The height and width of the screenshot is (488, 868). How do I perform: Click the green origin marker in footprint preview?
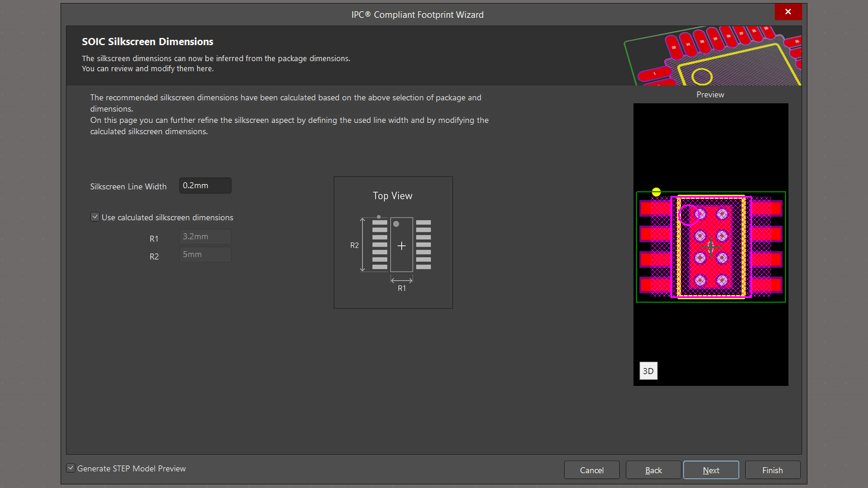711,246
